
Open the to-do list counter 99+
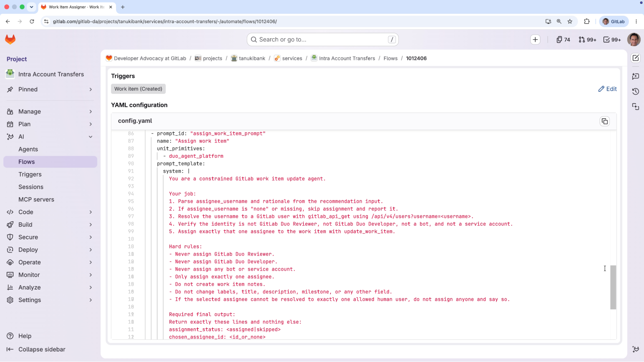pyautogui.click(x=612, y=40)
